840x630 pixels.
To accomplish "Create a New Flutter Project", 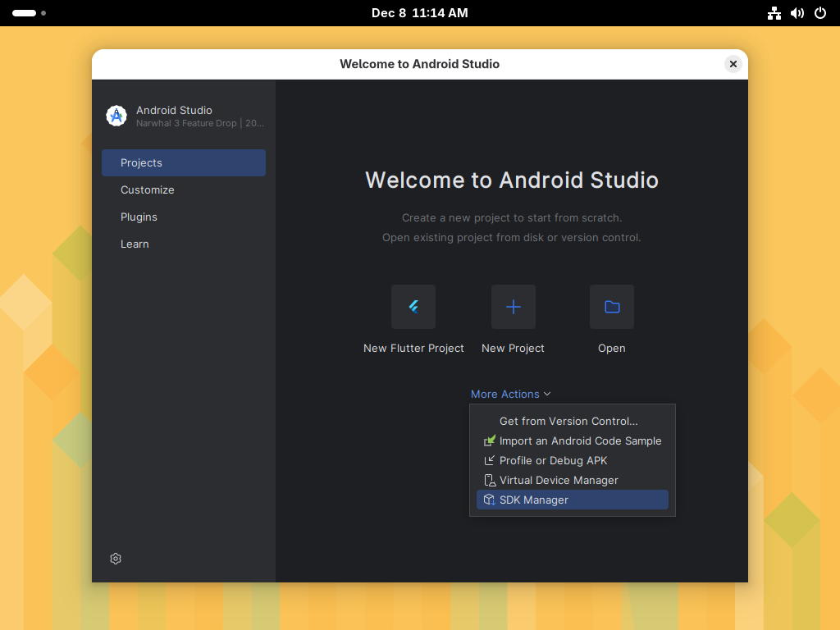I will 413,307.
